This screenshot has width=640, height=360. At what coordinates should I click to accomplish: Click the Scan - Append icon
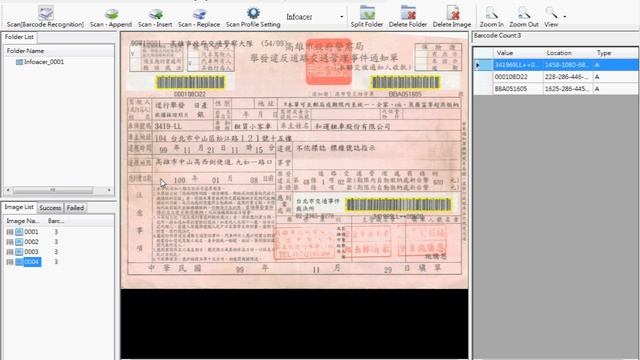click(x=111, y=14)
